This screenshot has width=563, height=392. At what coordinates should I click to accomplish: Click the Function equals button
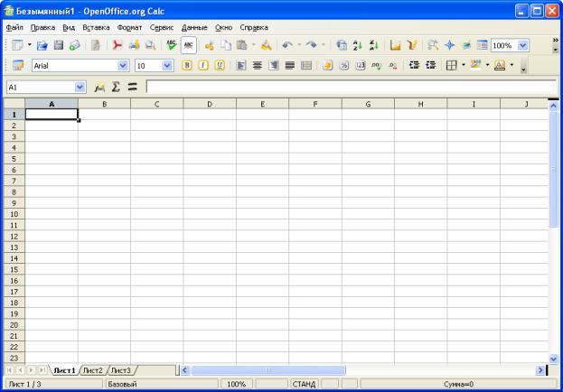click(133, 87)
